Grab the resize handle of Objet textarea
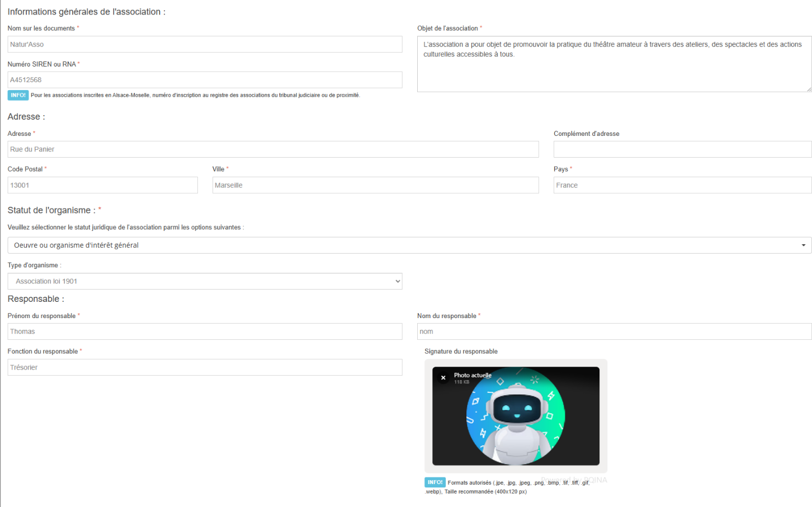This screenshot has height=507, width=812. pos(808,89)
